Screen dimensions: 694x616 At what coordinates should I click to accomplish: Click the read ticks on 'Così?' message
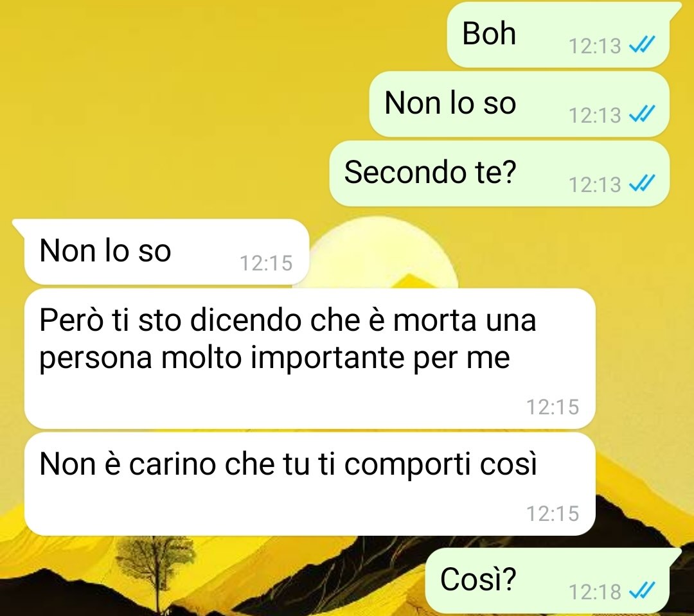pos(642,591)
